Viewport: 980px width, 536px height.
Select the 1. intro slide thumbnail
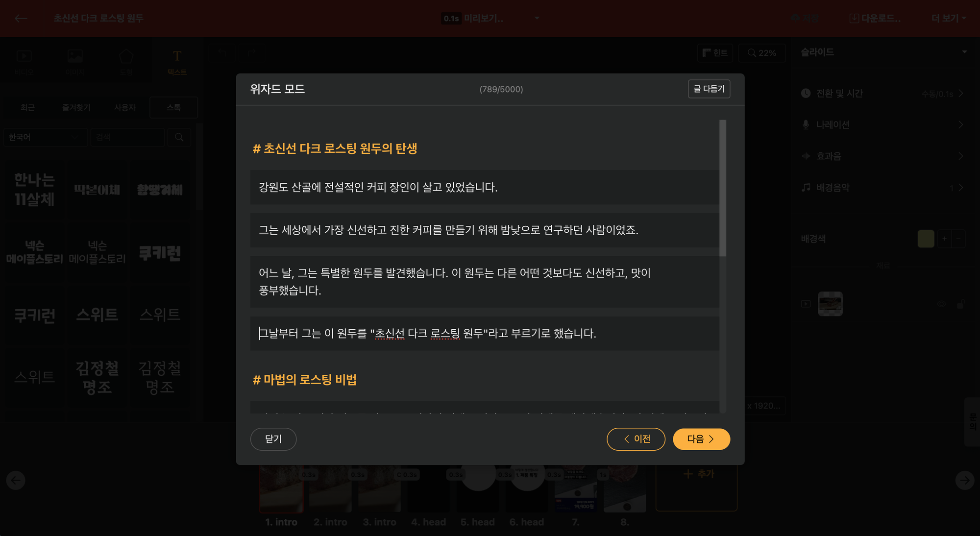(281, 489)
